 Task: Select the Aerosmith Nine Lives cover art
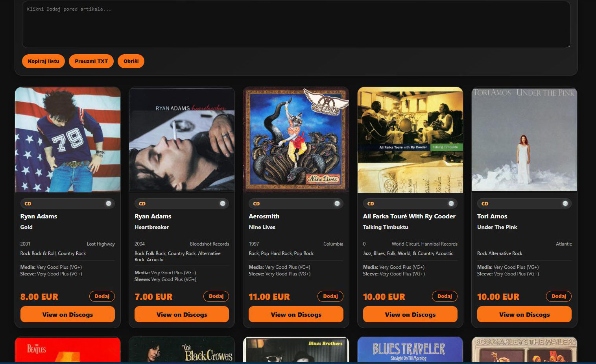tap(296, 140)
